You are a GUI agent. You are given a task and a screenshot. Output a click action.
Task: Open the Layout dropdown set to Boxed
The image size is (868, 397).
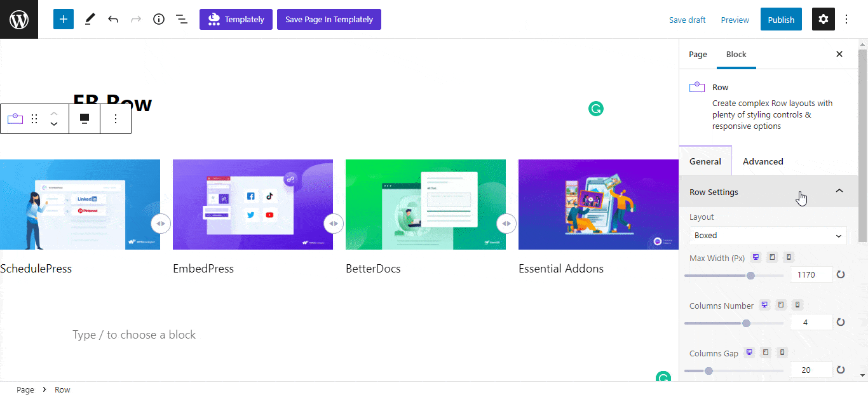(768, 235)
